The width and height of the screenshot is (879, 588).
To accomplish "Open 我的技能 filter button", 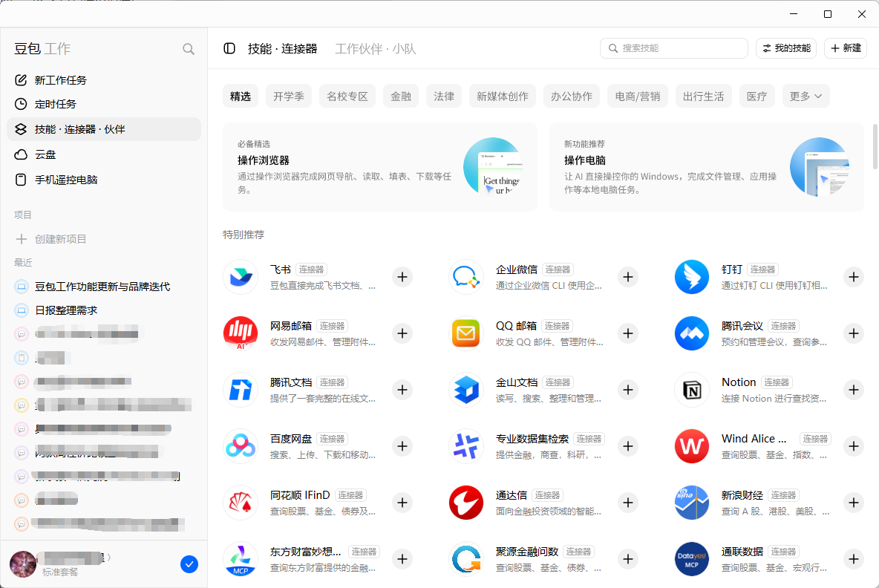I will tap(786, 48).
